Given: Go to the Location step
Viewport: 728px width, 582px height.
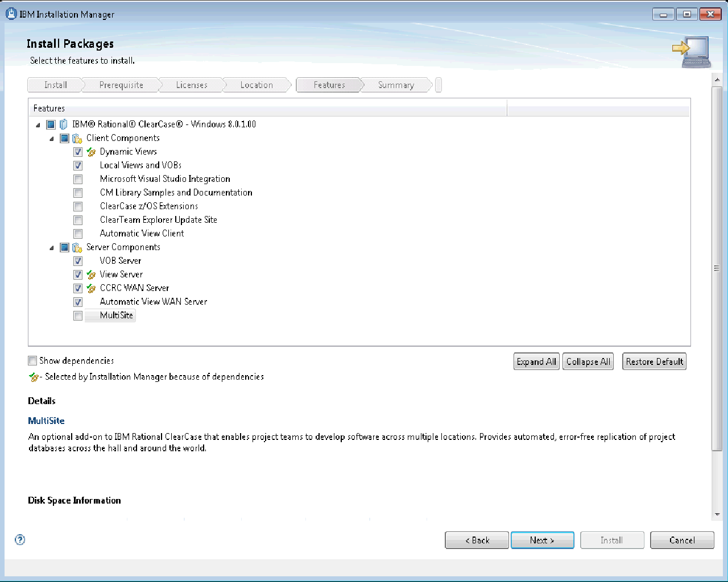Looking at the screenshot, I should [257, 85].
